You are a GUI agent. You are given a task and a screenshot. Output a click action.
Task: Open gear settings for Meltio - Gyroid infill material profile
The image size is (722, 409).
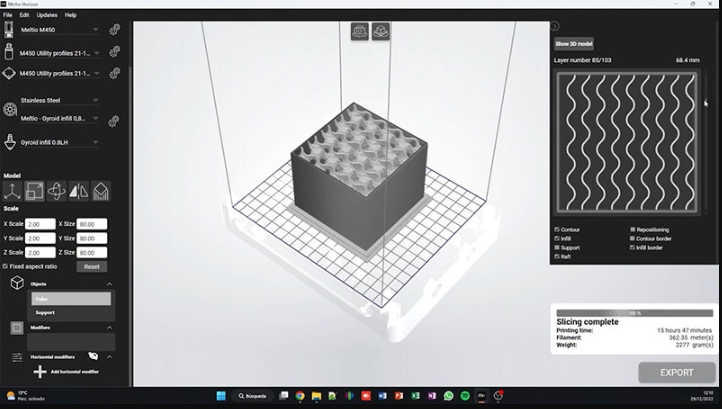114,121
